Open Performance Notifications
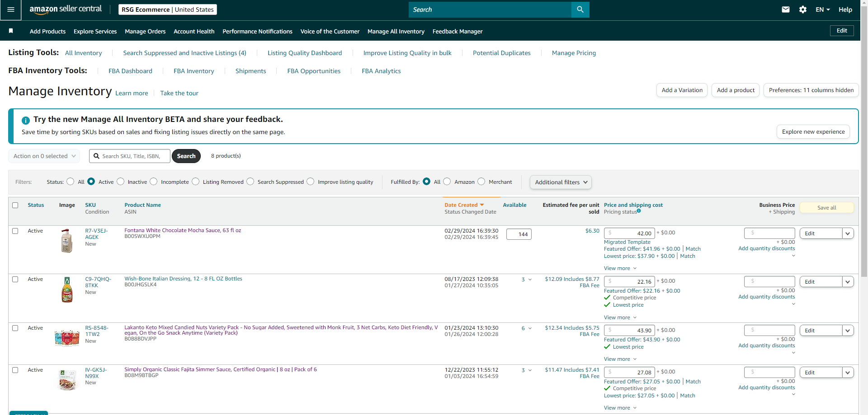 point(257,31)
